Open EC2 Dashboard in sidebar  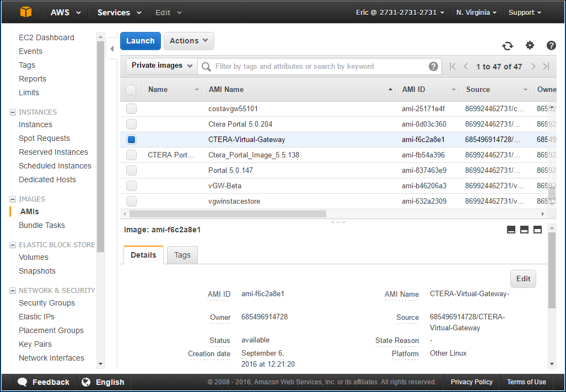(46, 37)
